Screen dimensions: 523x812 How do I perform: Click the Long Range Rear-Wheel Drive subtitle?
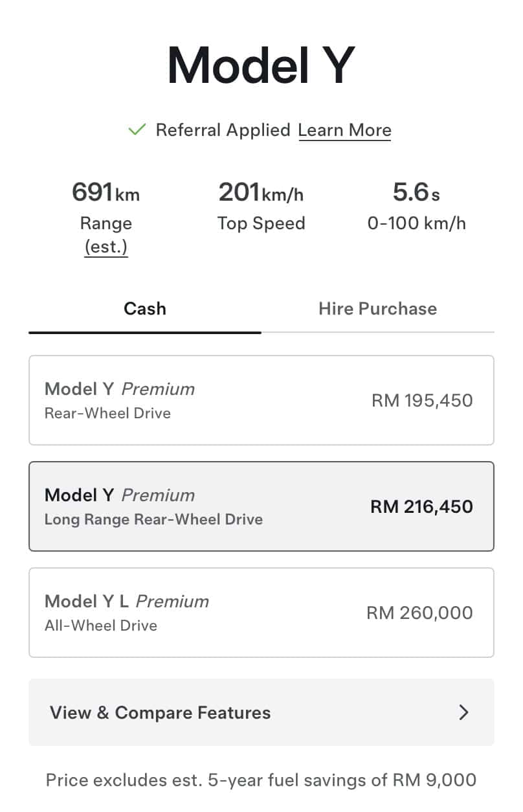pyautogui.click(x=153, y=519)
